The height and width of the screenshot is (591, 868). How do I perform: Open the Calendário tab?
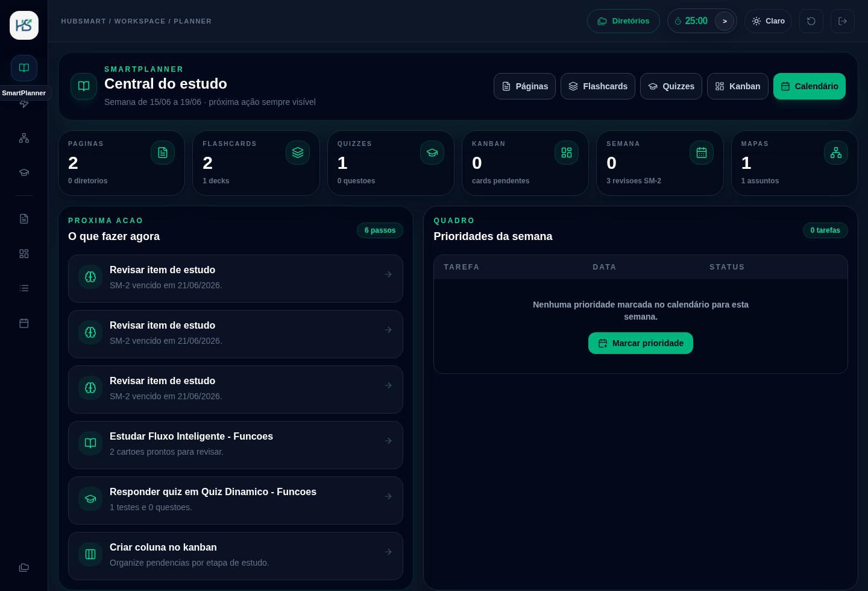click(810, 86)
